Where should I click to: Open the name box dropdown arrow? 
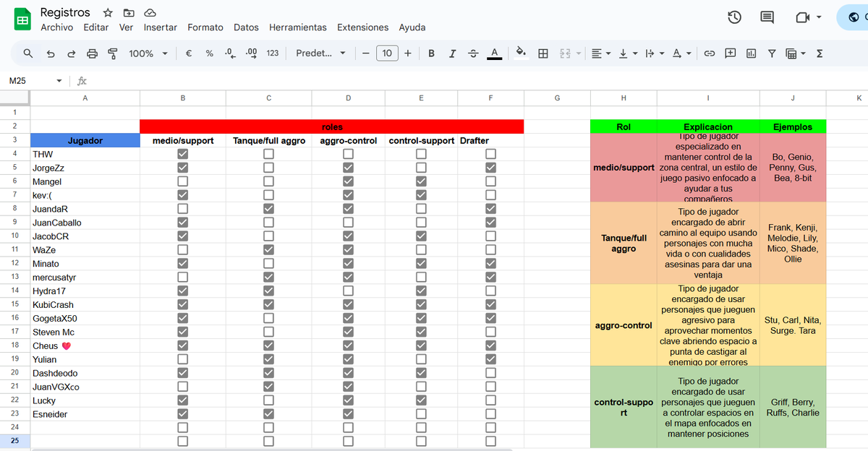pos(59,81)
